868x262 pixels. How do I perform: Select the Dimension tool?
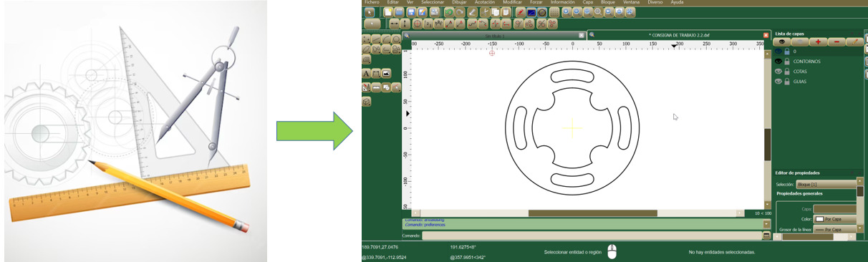(x=376, y=73)
